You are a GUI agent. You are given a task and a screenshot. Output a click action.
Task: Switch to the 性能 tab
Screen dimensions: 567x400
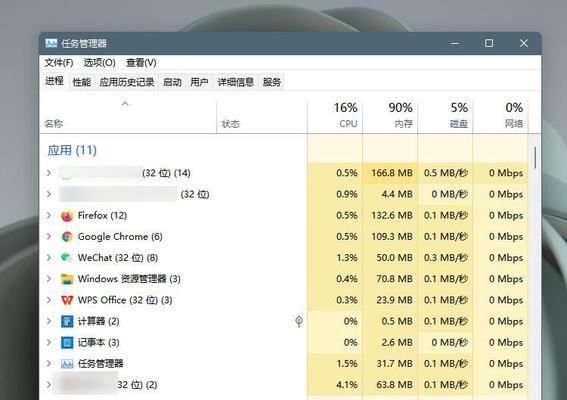82,82
